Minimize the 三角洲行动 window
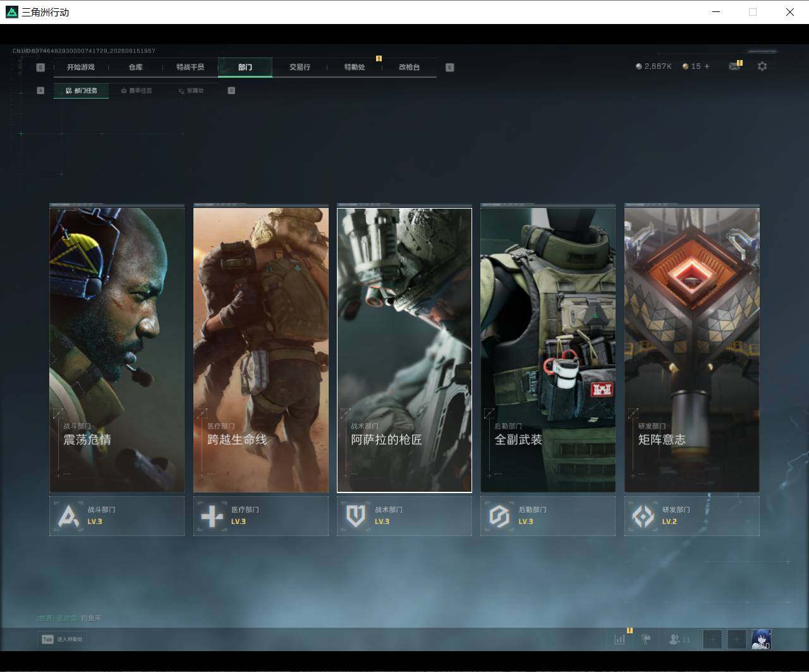The height and width of the screenshot is (672, 809). (x=716, y=12)
